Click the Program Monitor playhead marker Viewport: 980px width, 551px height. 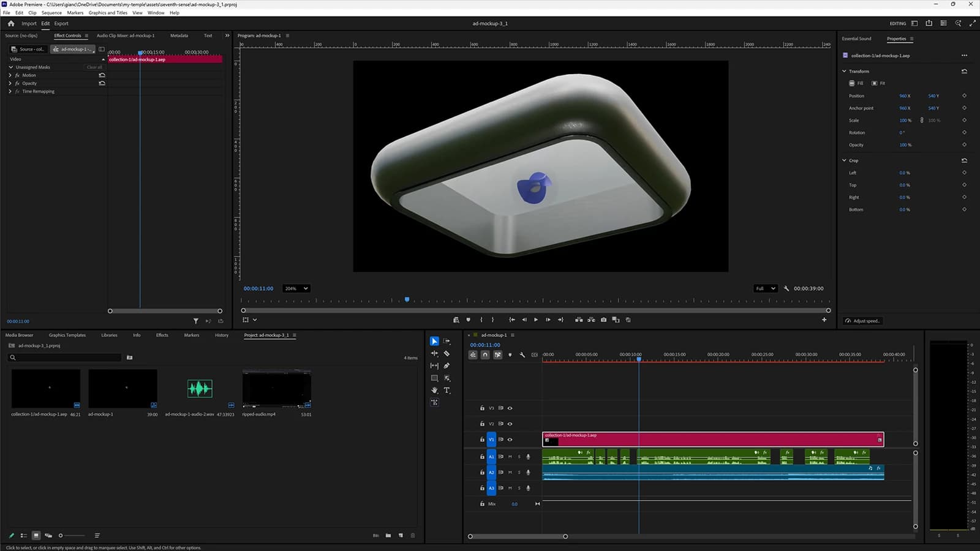(407, 299)
